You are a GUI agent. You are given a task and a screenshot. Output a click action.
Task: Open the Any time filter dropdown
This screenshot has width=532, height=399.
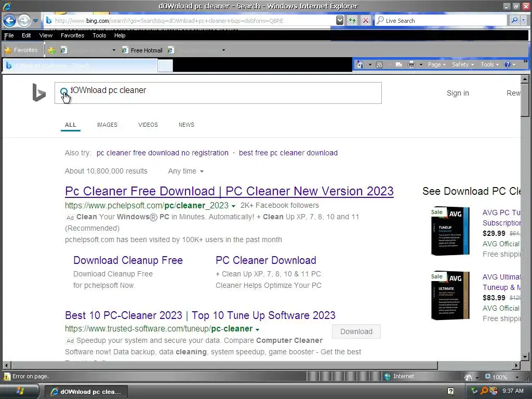(186, 171)
